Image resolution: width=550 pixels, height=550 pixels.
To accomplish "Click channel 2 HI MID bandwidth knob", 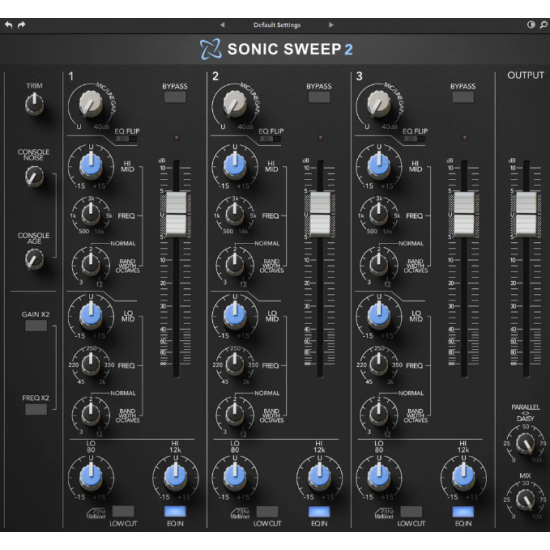I will [235, 264].
